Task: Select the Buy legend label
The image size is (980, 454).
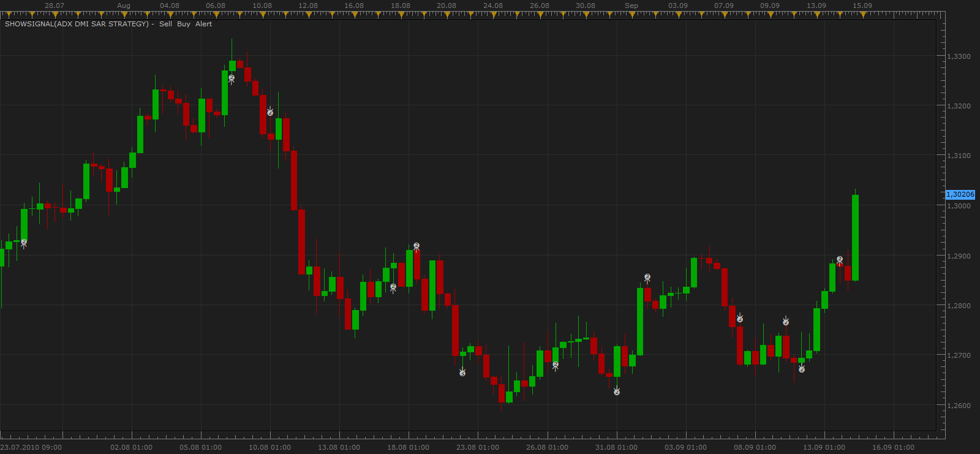Action: 184,24
